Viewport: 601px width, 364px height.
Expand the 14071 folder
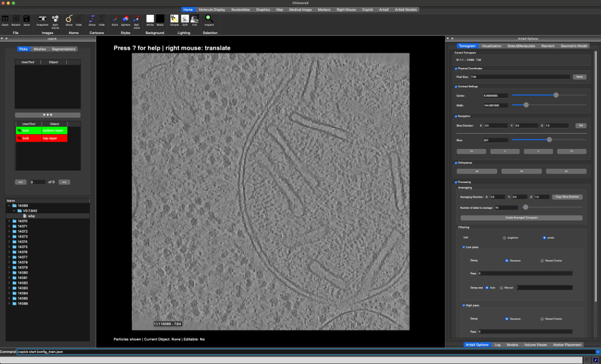9,226
